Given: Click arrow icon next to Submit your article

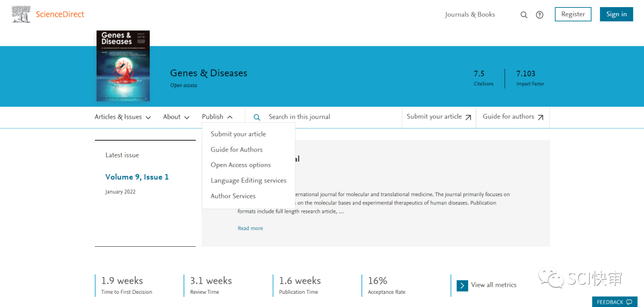Looking at the screenshot, I should pyautogui.click(x=468, y=117).
